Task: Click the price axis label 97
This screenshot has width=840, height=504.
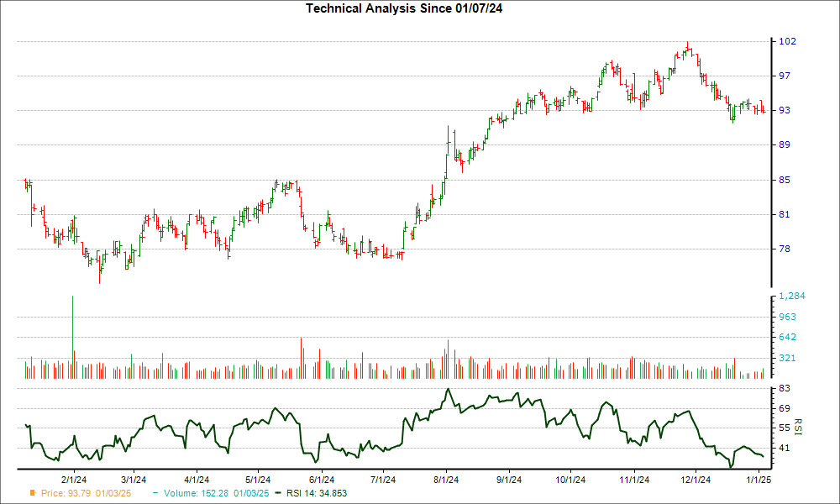Action: click(x=785, y=76)
